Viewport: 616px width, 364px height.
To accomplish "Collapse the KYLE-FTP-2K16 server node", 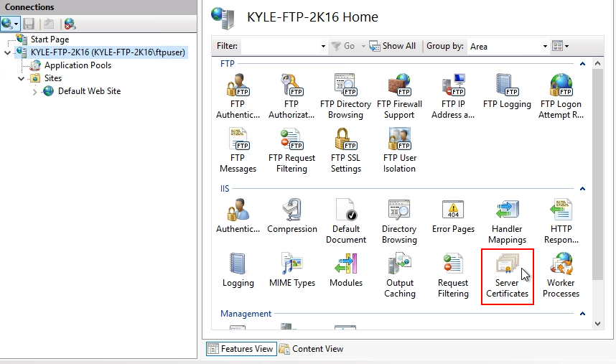I will [7, 52].
